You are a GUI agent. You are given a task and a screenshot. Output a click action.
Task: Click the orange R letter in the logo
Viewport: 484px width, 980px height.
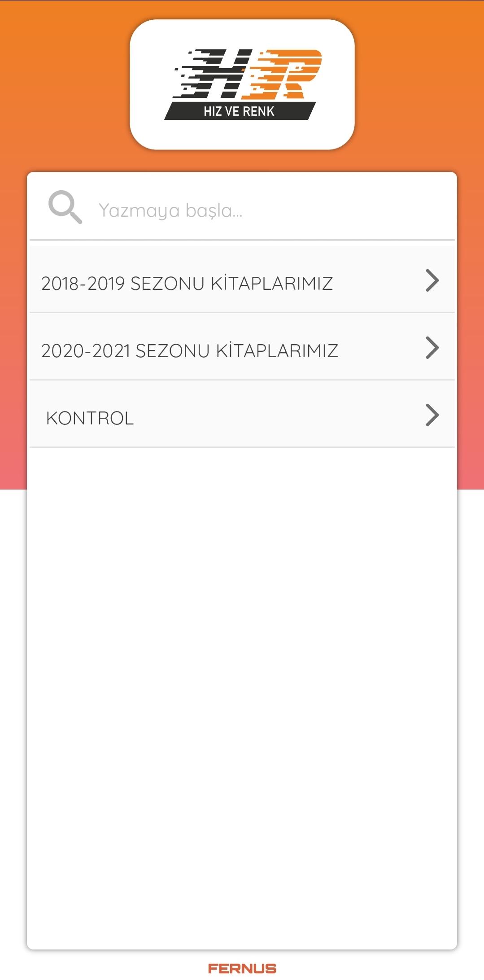287,74
